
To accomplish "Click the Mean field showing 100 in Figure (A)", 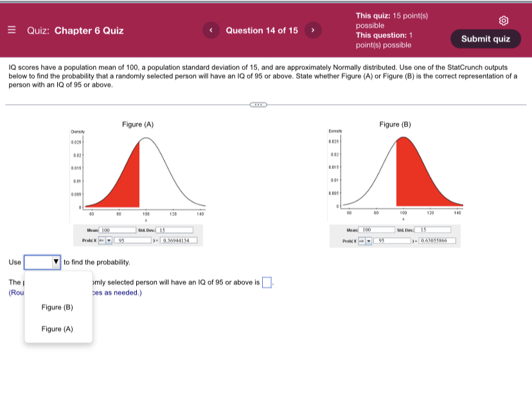I will [x=117, y=229].
